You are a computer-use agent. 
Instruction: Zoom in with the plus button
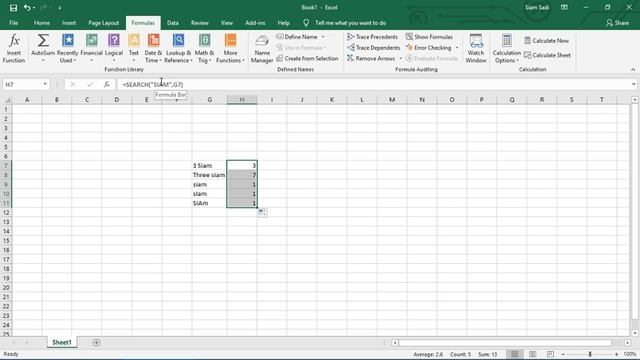pos(616,354)
